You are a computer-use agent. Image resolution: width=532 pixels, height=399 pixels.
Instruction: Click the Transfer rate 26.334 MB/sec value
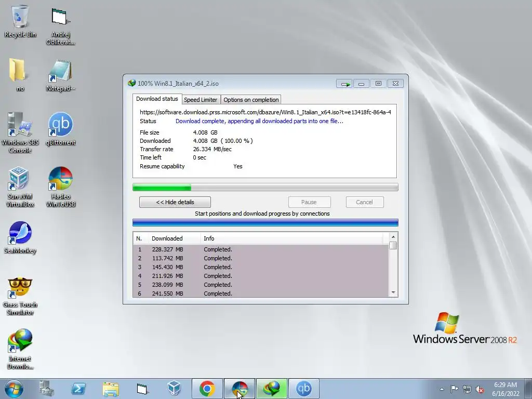(212, 149)
